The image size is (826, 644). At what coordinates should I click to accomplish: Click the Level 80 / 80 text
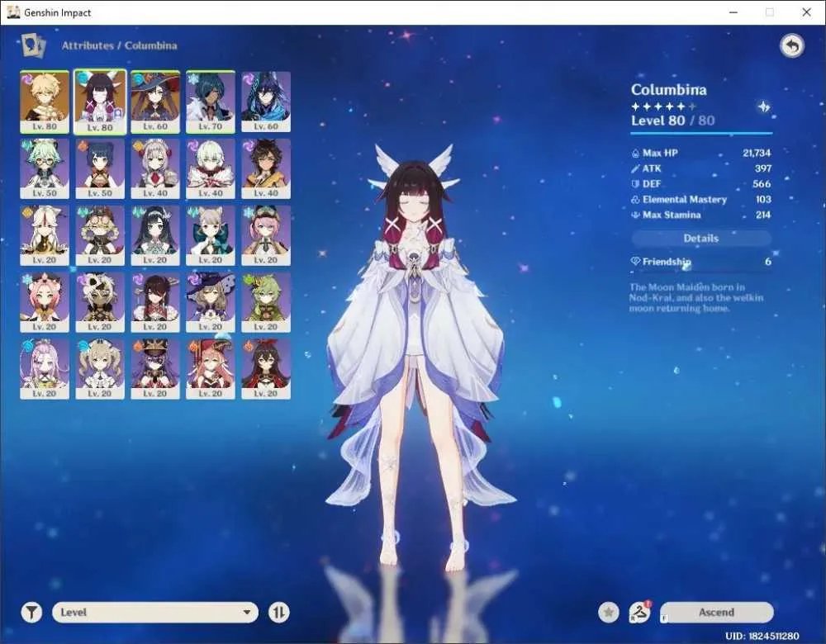click(x=672, y=121)
